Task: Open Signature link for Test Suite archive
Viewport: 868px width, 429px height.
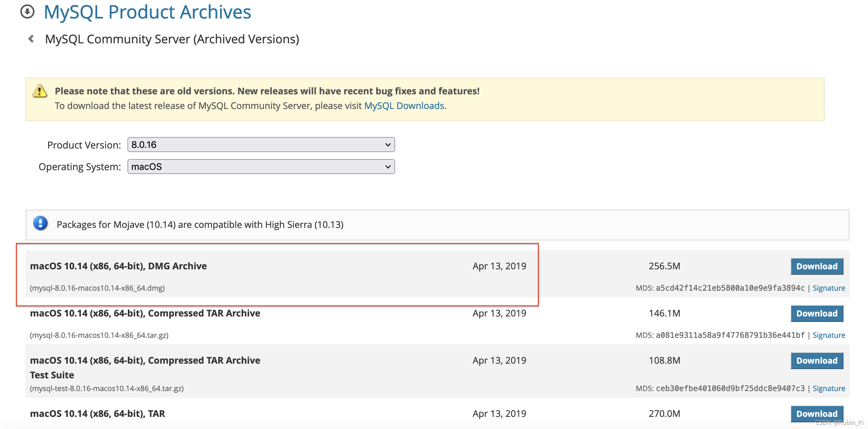Action: [828, 389]
